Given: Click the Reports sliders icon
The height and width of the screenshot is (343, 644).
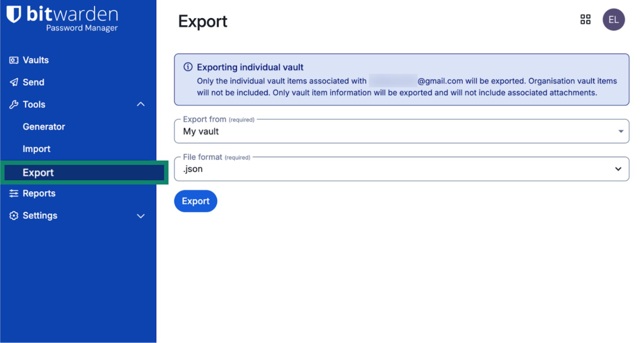Looking at the screenshot, I should [14, 193].
